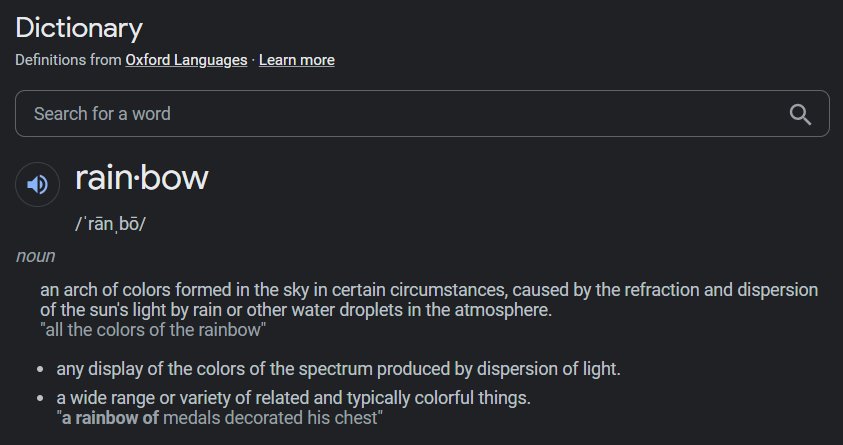Open the Learn more link

coord(297,60)
